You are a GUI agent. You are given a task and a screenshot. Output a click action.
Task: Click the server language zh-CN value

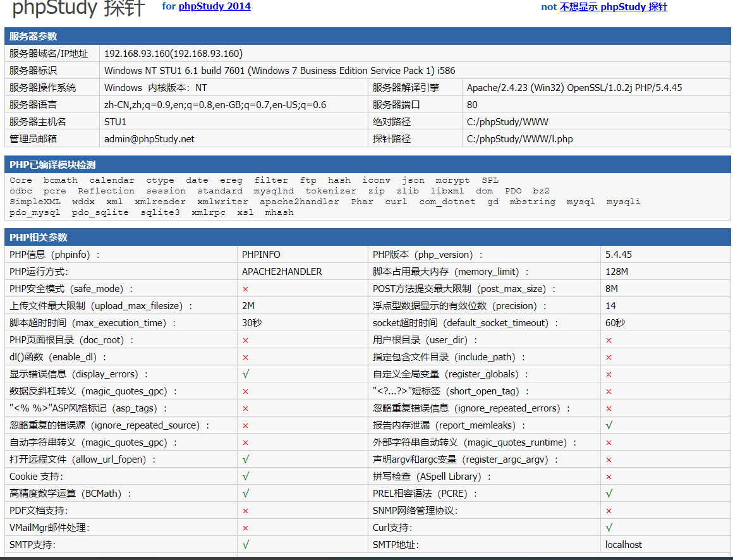[215, 105]
